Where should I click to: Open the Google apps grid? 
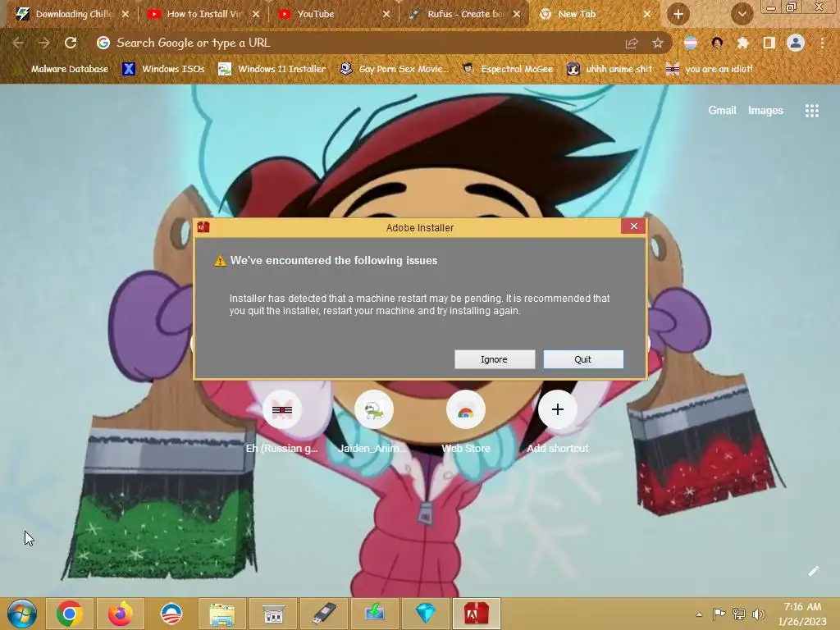point(812,111)
